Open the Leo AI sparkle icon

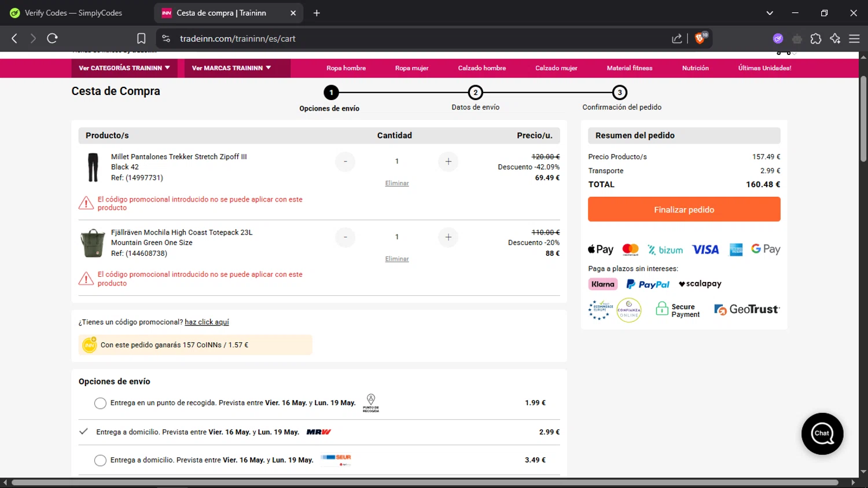coord(835,38)
